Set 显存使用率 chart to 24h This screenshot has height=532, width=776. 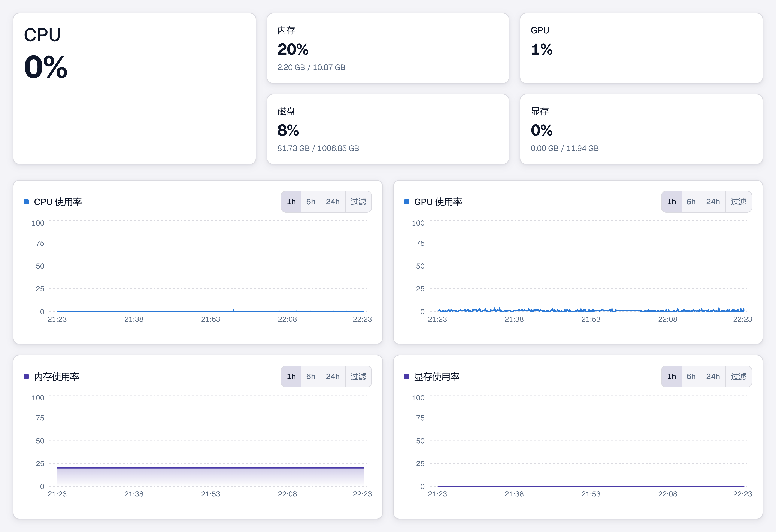point(713,376)
